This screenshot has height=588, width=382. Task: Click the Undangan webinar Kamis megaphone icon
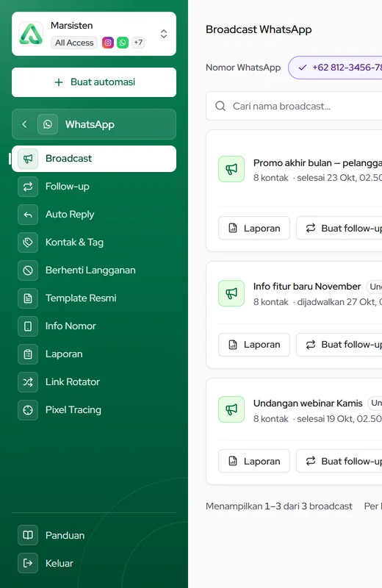pos(231,409)
